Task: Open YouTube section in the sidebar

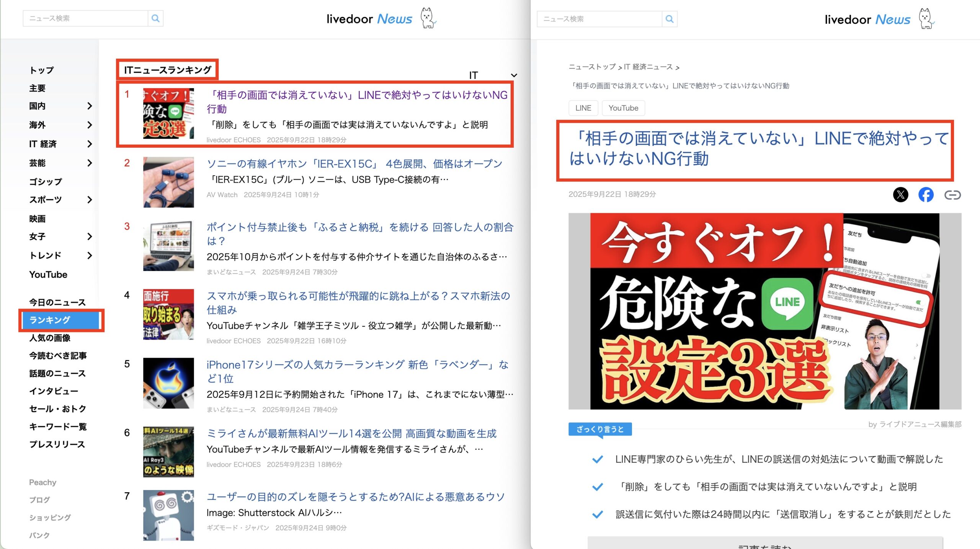Action: (48, 274)
